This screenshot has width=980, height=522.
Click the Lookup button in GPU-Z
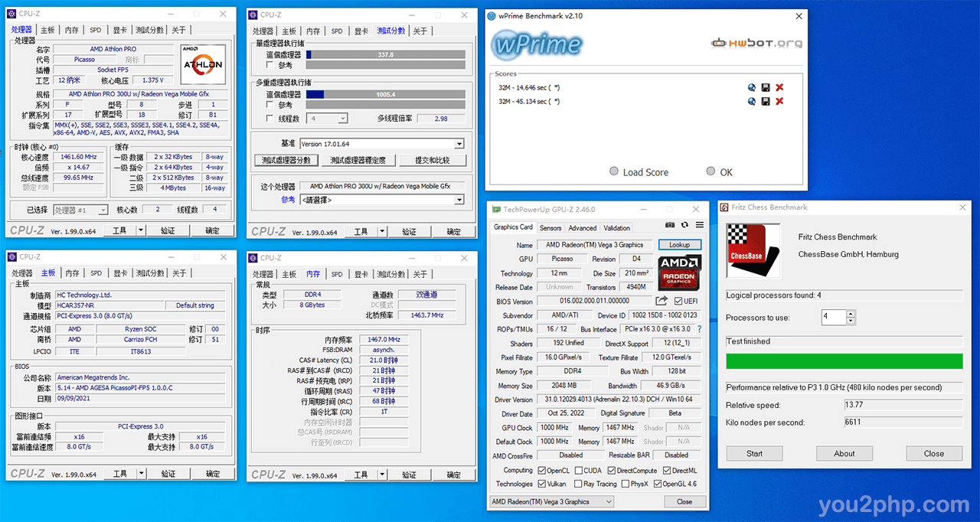pyautogui.click(x=679, y=245)
